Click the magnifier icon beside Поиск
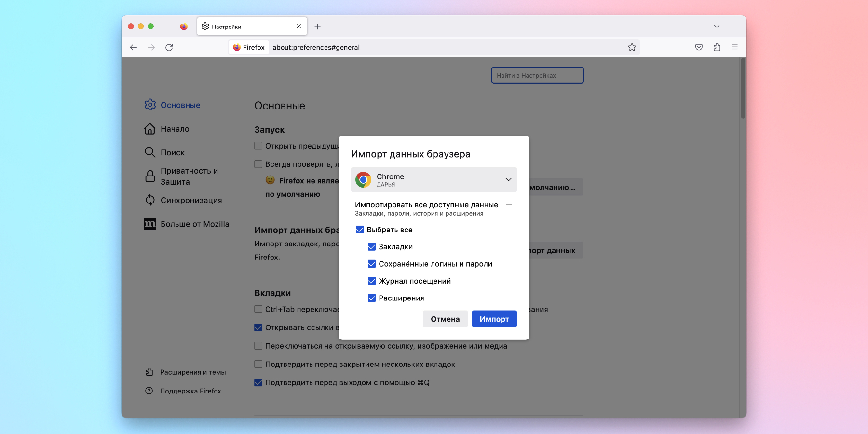Screen dimensions: 868x434 pos(150,152)
